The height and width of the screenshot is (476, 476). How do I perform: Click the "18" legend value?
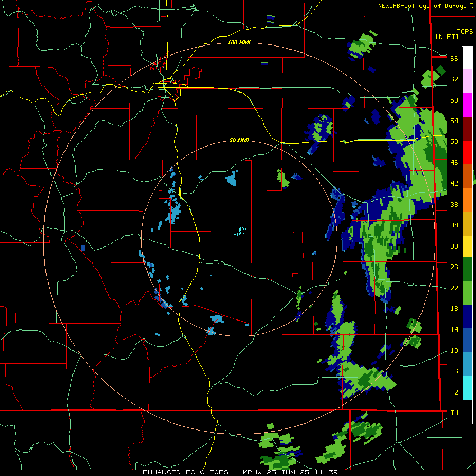pos(454,309)
